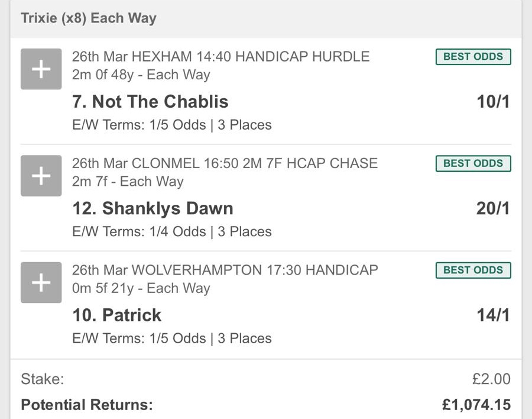Open the Wolverhampton 17:30 Handicap race
532x419 pixels.
[x=225, y=270]
